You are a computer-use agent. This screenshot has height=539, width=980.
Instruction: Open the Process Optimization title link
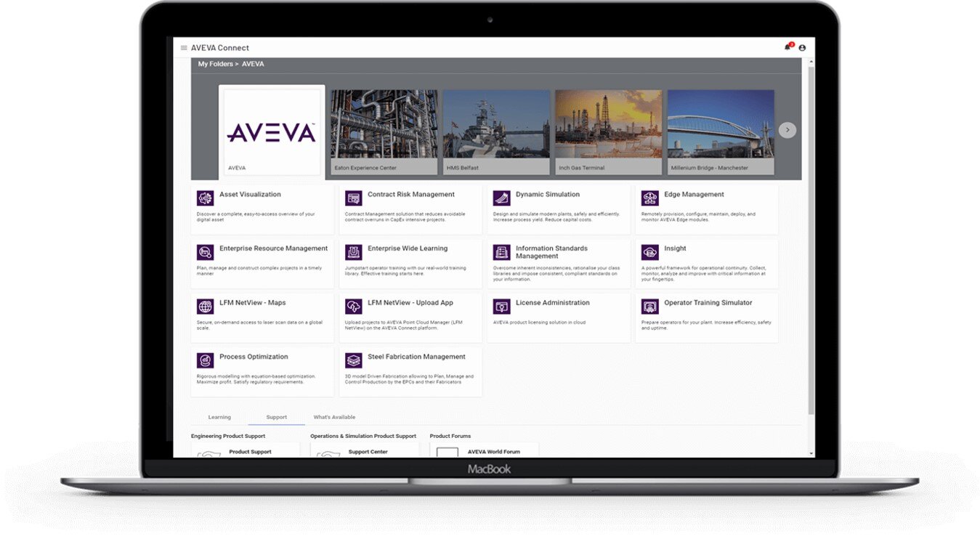pos(254,357)
